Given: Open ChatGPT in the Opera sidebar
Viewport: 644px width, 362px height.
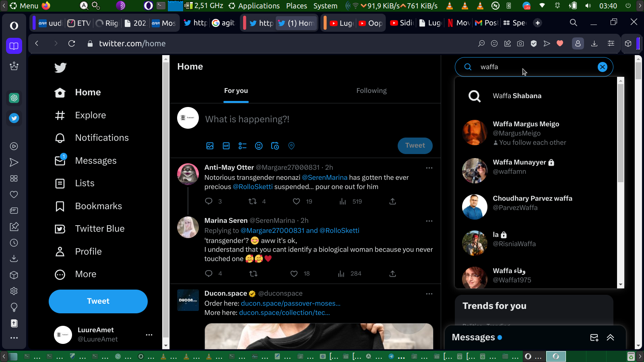Looking at the screenshot, I should click(x=14, y=98).
